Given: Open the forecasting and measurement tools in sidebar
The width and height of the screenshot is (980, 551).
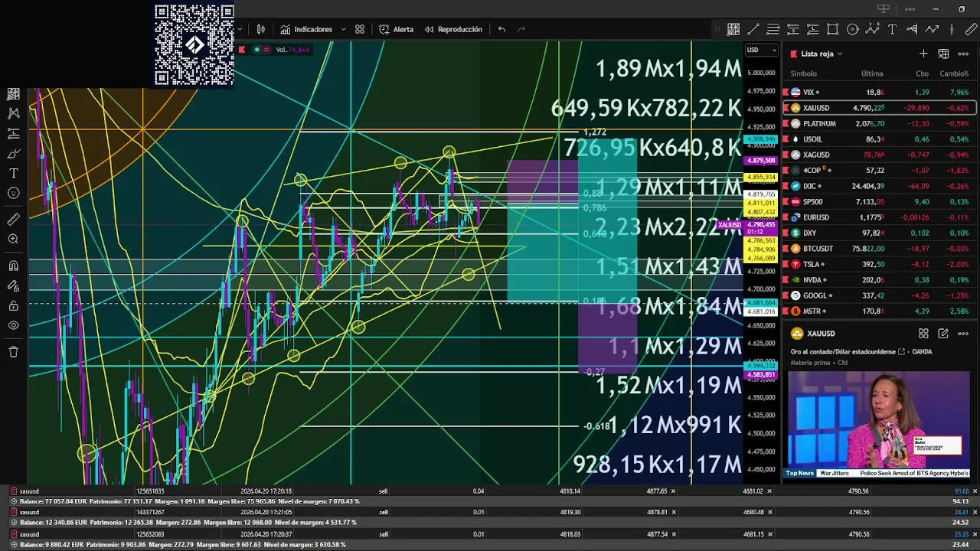Looking at the screenshot, I should pyautogui.click(x=13, y=133).
